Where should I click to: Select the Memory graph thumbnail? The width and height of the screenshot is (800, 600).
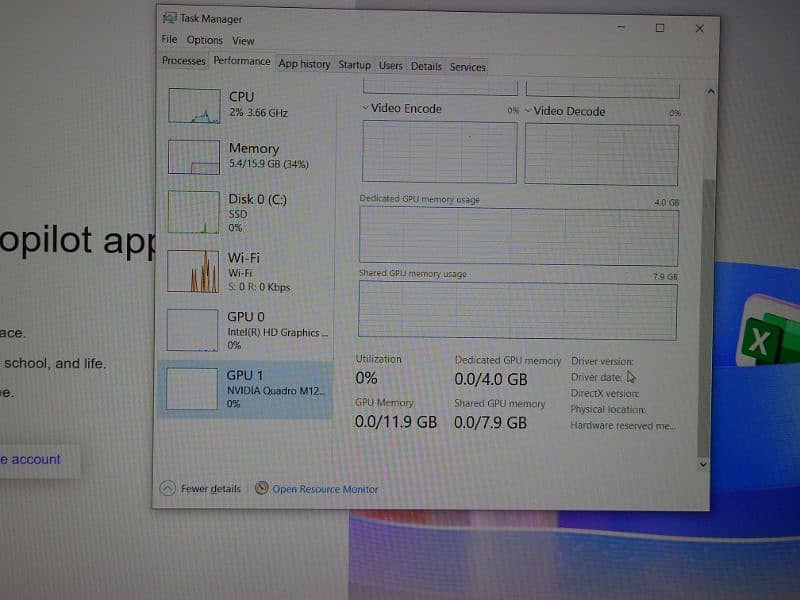point(194,157)
